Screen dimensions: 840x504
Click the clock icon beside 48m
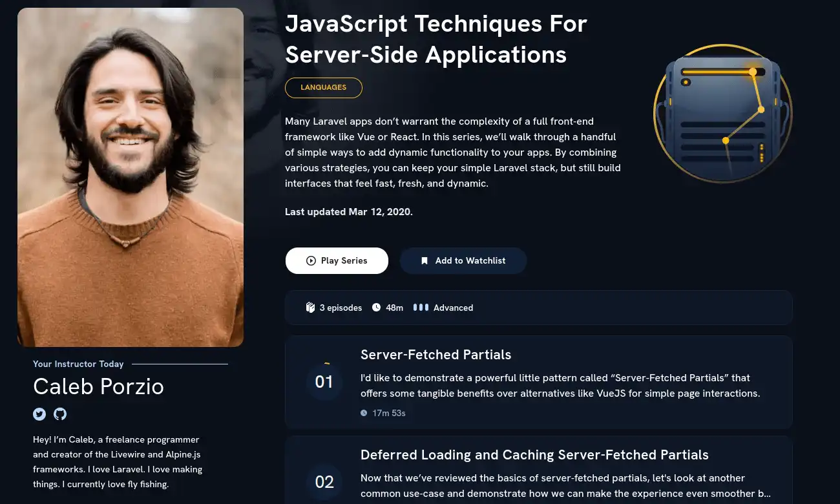coord(376,308)
